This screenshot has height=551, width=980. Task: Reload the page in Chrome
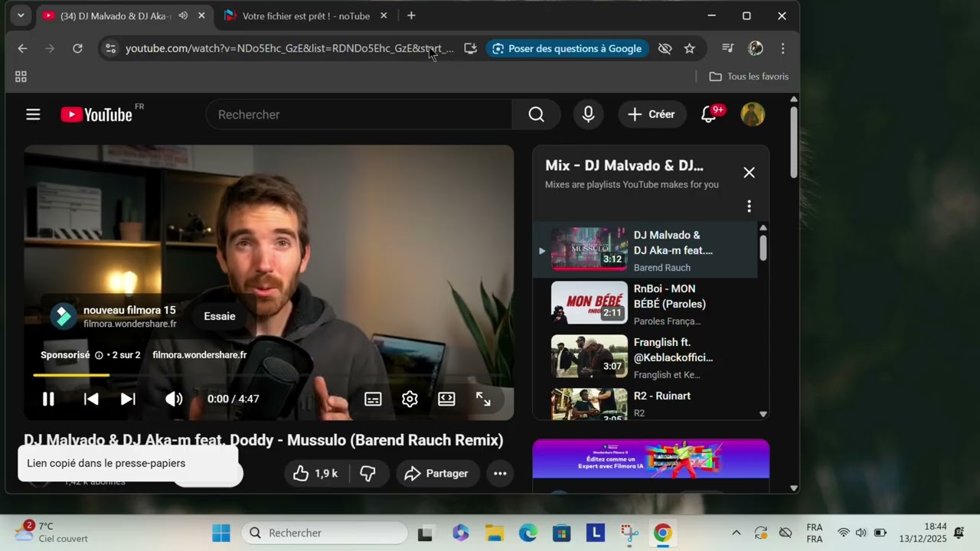point(77,48)
